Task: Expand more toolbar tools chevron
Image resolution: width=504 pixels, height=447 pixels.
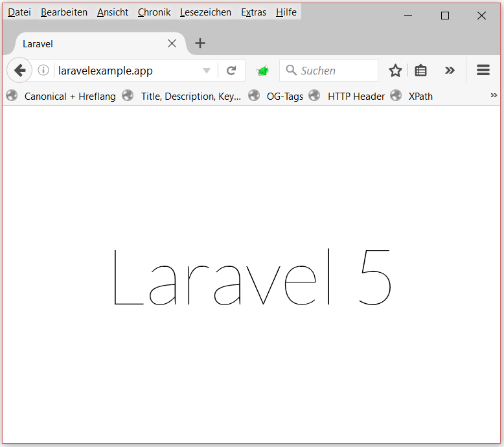Action: coord(450,70)
